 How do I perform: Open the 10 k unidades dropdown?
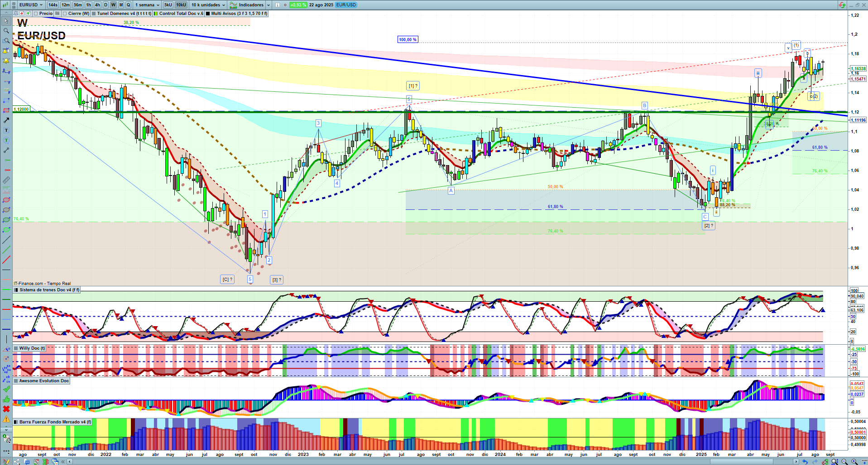[x=208, y=5]
